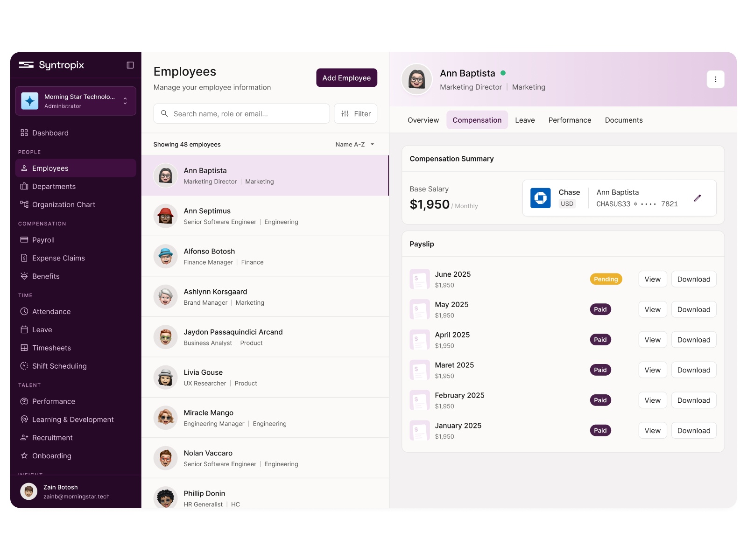The width and height of the screenshot is (747, 560).
Task: View the February 2025 payslip
Action: (x=653, y=400)
